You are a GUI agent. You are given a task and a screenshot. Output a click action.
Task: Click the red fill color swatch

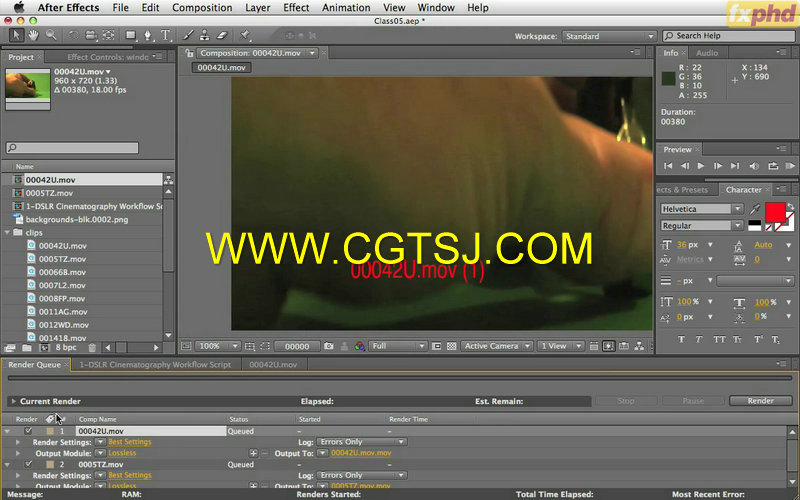click(x=775, y=212)
